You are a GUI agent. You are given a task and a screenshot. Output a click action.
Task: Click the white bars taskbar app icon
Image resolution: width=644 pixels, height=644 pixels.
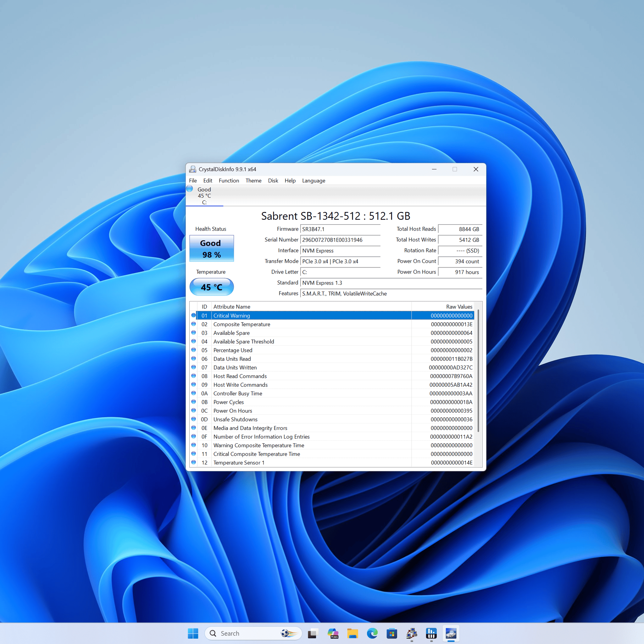click(431, 633)
